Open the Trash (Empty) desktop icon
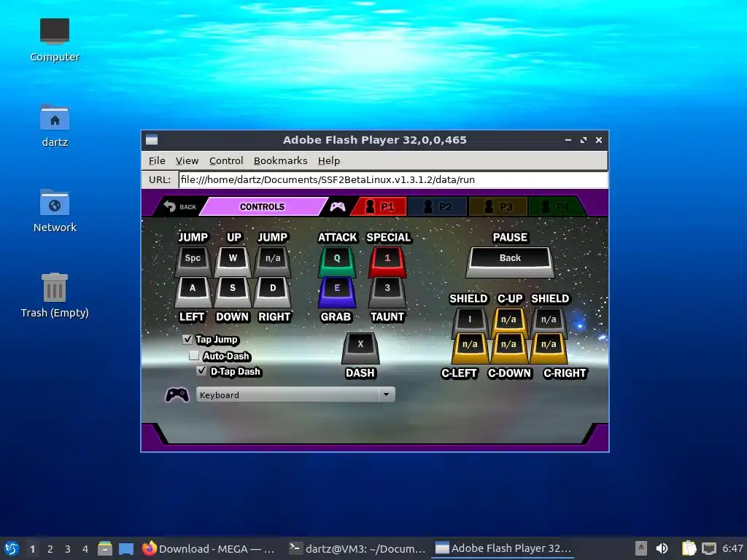 tap(55, 296)
